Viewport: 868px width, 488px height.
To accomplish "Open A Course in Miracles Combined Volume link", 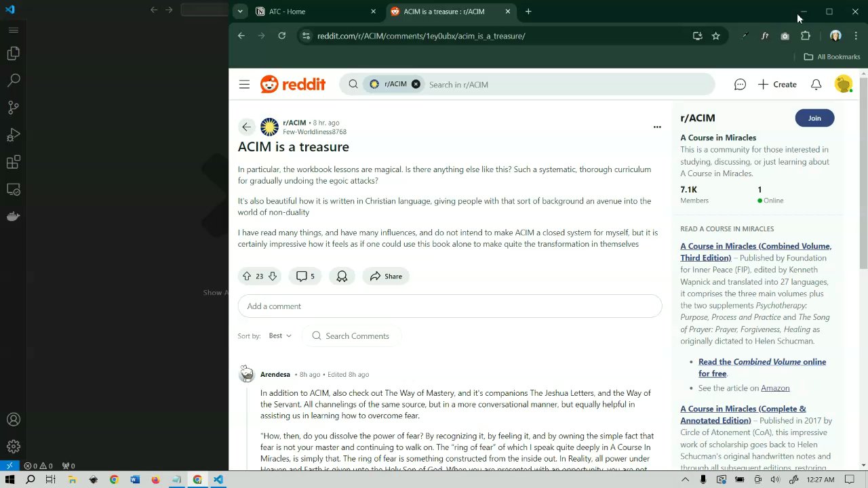I will click(x=755, y=251).
